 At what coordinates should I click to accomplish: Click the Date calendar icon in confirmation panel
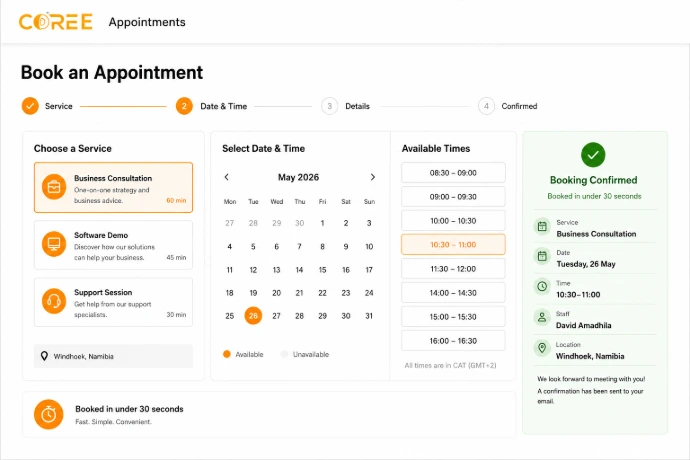542,256
